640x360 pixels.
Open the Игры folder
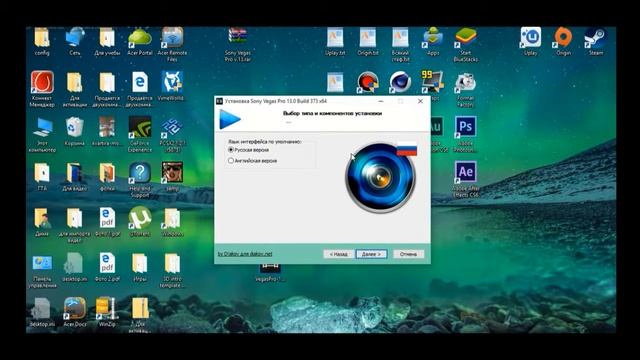click(x=140, y=267)
